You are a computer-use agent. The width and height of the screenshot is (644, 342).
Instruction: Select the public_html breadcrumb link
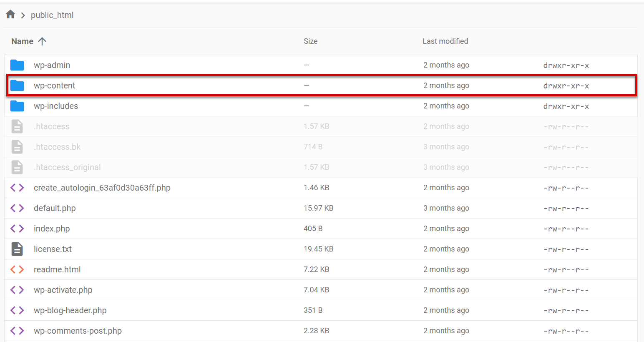[x=52, y=15]
